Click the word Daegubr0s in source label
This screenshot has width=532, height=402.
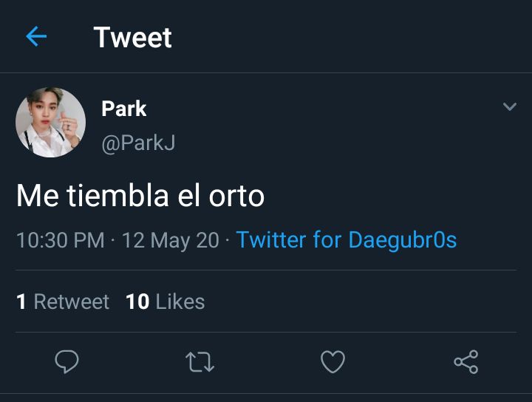point(403,240)
